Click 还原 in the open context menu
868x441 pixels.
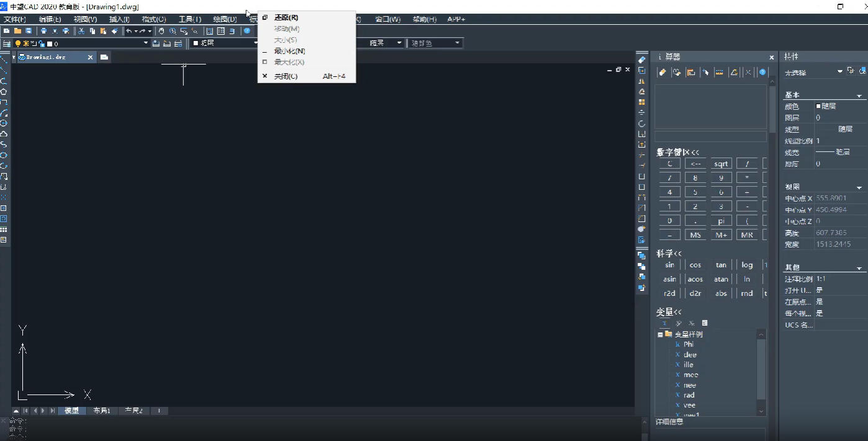285,17
